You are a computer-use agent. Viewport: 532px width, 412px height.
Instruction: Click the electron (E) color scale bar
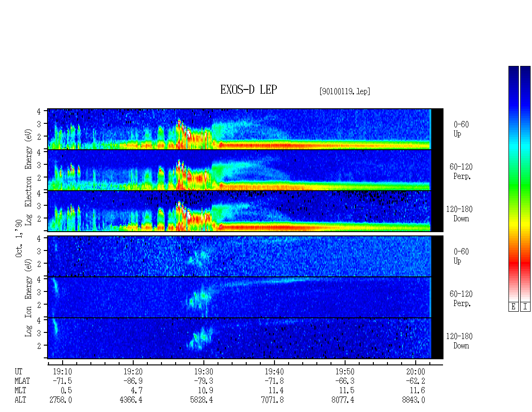coord(513,184)
